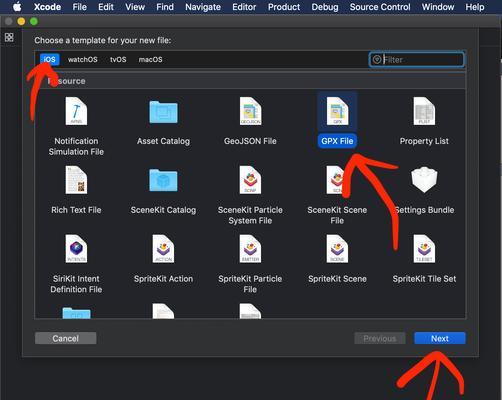Image resolution: width=502 pixels, height=400 pixels.
Task: Open the View menu
Action: pos(135,7)
